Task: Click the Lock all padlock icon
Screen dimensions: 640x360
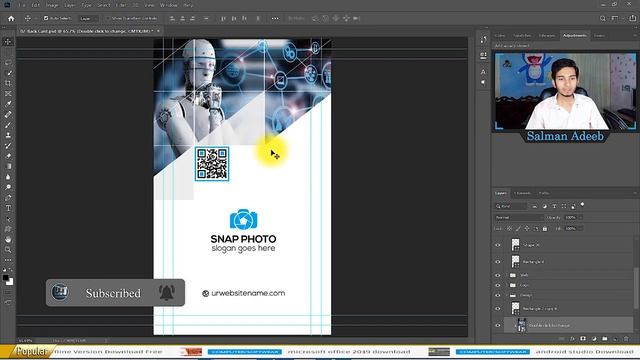Action: (544, 229)
